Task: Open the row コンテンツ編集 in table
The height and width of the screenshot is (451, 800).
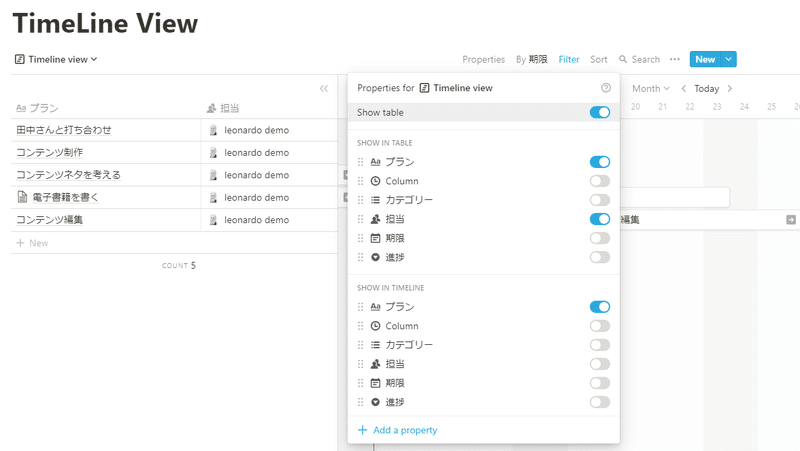Action: point(49,219)
